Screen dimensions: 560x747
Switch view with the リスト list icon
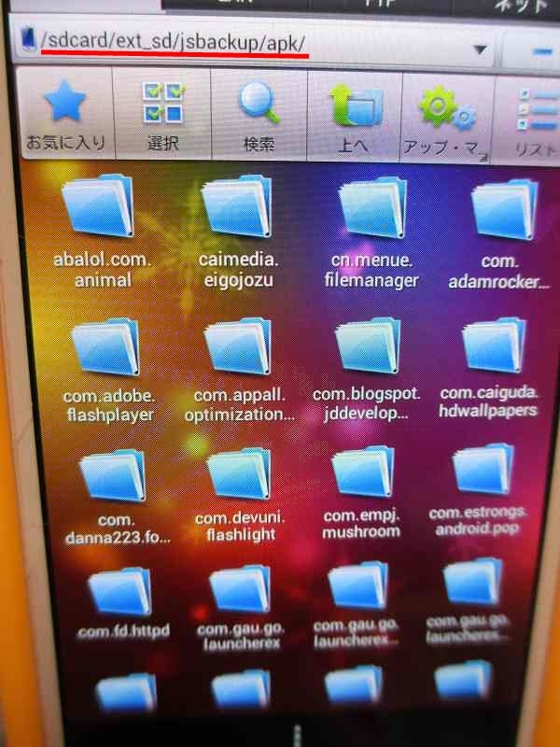tap(538, 109)
